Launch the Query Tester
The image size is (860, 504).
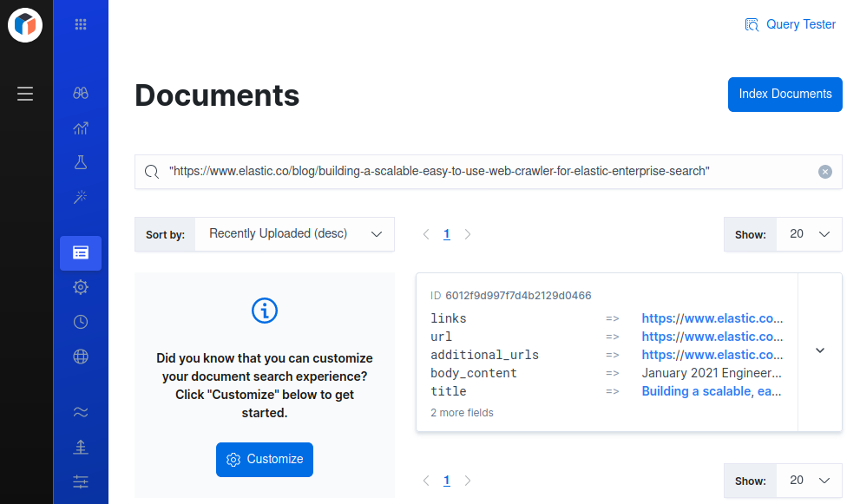[x=790, y=24]
